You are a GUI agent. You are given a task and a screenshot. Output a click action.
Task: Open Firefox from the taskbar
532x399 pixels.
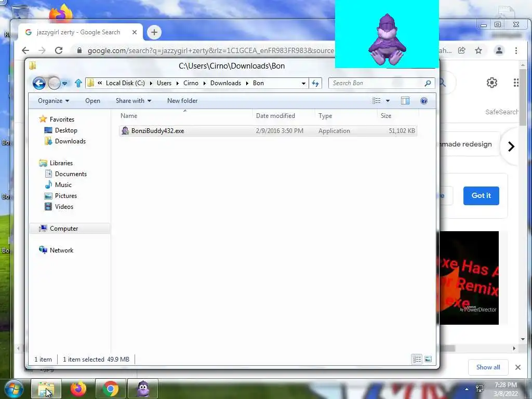[x=78, y=389]
